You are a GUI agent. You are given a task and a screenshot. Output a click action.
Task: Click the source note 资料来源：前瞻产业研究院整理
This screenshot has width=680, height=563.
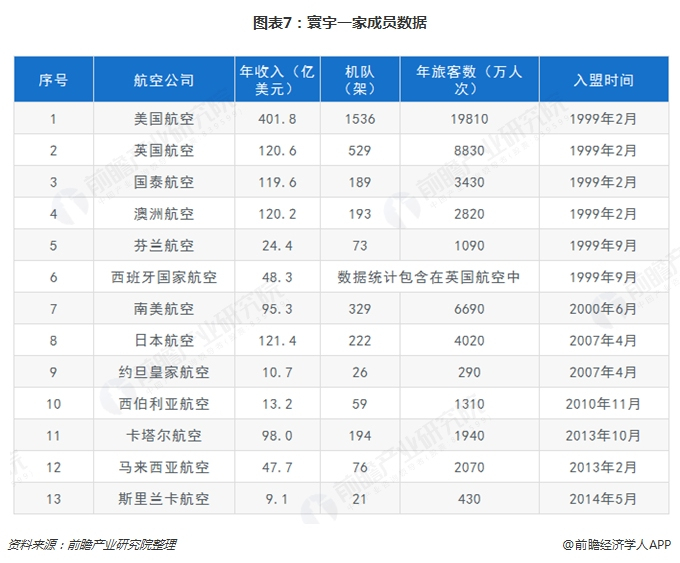pyautogui.click(x=92, y=544)
